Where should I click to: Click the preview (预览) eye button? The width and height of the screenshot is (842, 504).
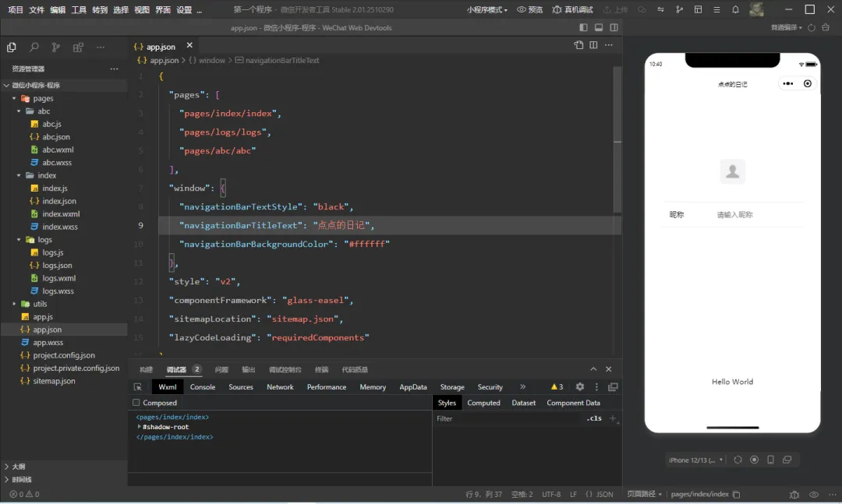pyautogui.click(x=529, y=9)
